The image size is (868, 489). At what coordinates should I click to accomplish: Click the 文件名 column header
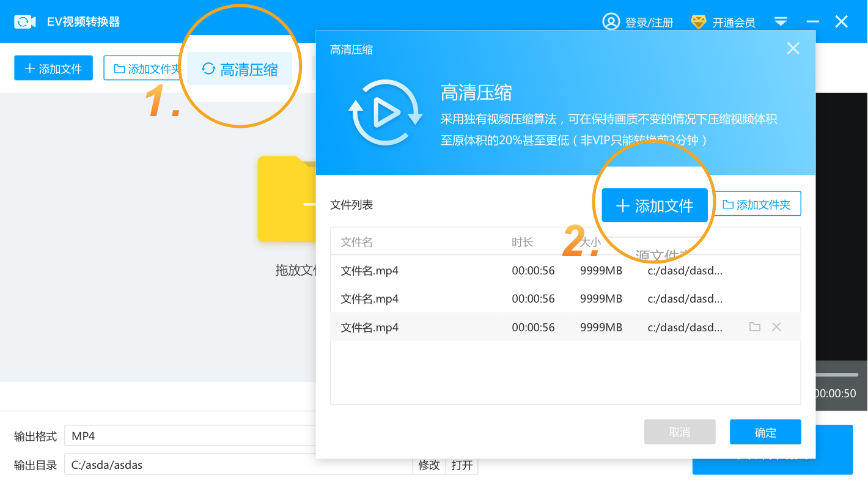point(357,242)
